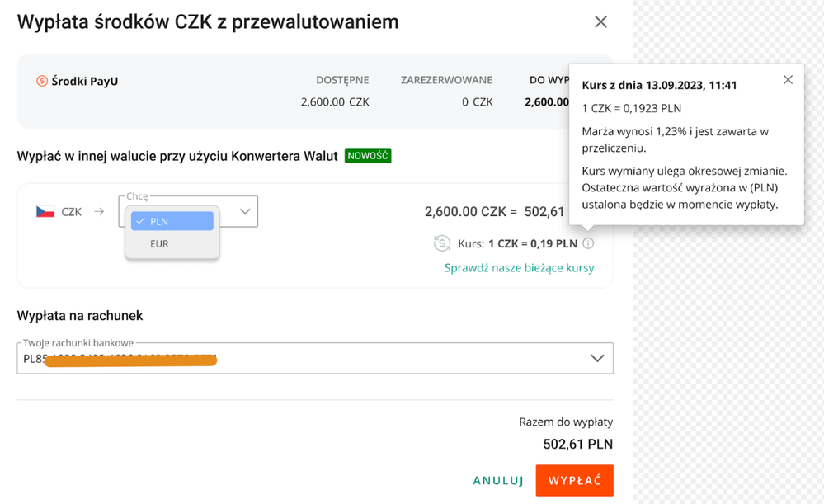
Task: Close the CZK withdrawal dialog
Action: [600, 22]
